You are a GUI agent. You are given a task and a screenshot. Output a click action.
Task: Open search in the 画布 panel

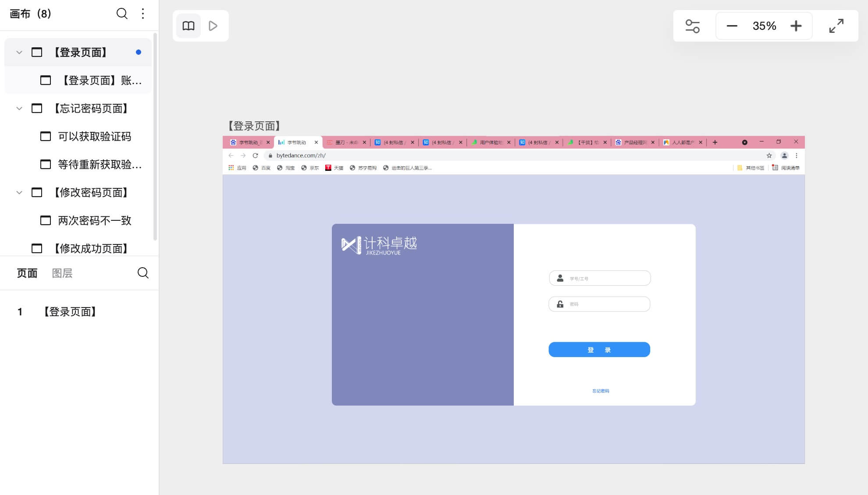coord(122,14)
